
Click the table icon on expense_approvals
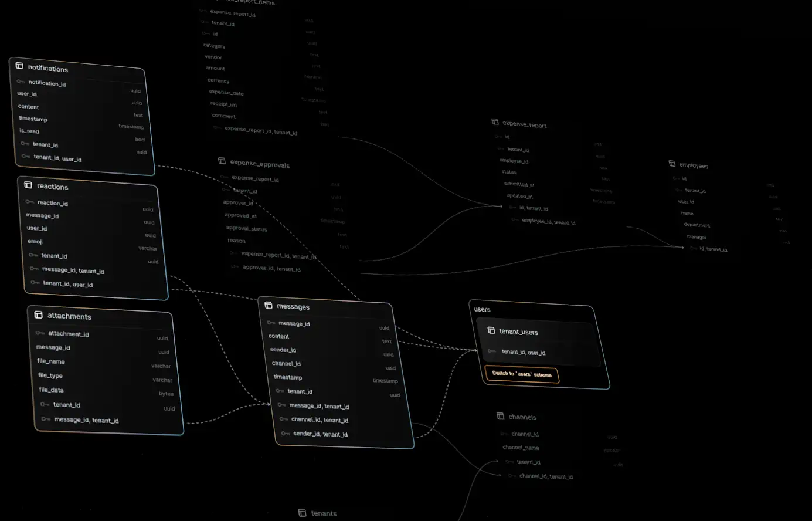222,160
